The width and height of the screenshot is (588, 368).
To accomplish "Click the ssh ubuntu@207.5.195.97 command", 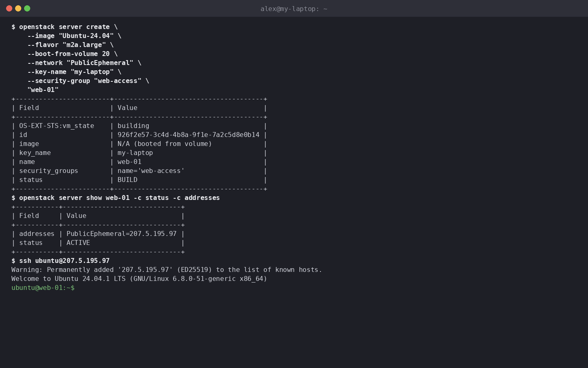I will tap(60, 261).
